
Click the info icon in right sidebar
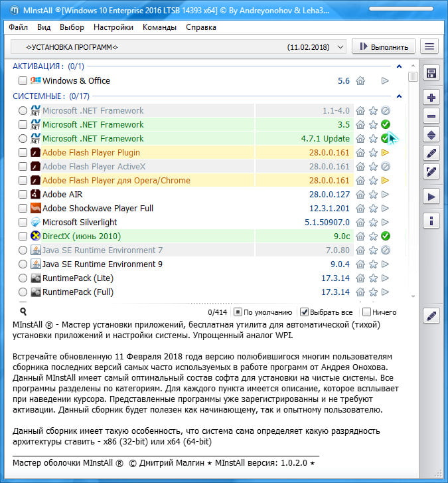[x=431, y=221]
